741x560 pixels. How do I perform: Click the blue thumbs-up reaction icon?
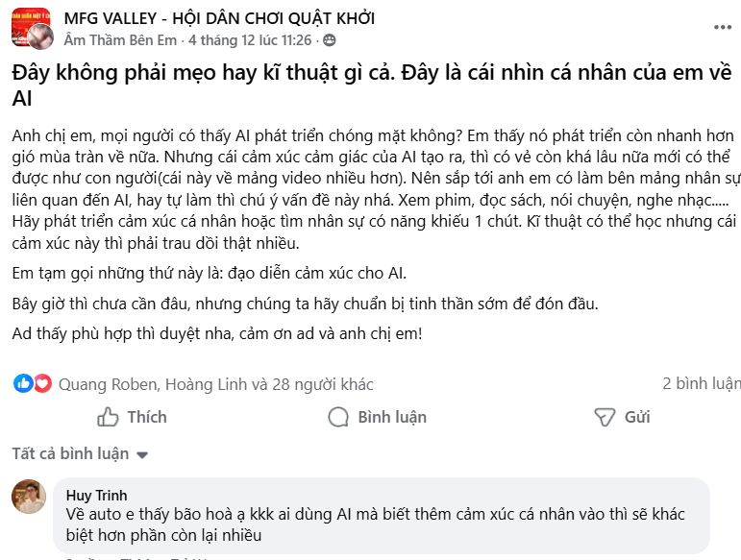[x=21, y=383]
